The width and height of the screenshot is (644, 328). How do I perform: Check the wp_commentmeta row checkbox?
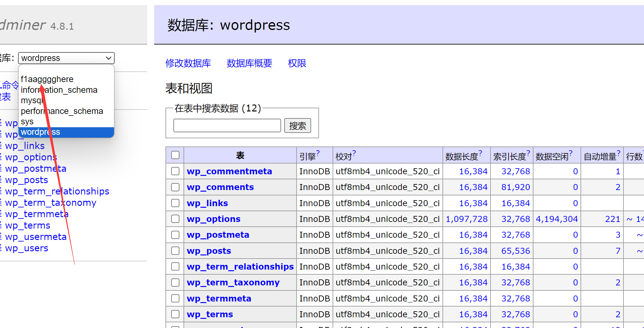click(175, 171)
